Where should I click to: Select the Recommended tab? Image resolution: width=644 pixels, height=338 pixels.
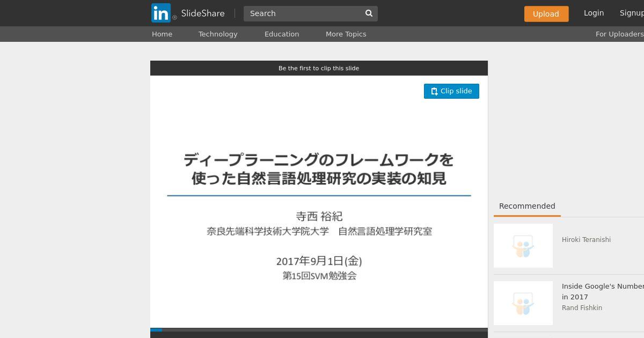pyautogui.click(x=527, y=207)
